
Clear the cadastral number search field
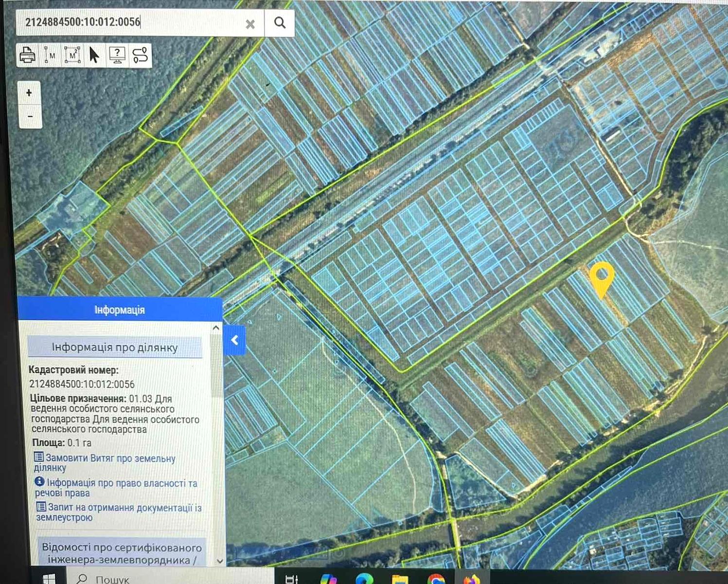click(250, 24)
